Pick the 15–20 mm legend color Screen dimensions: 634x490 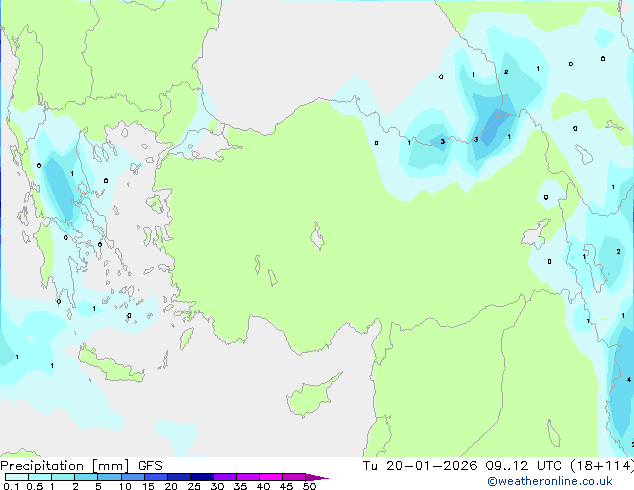coord(155,477)
